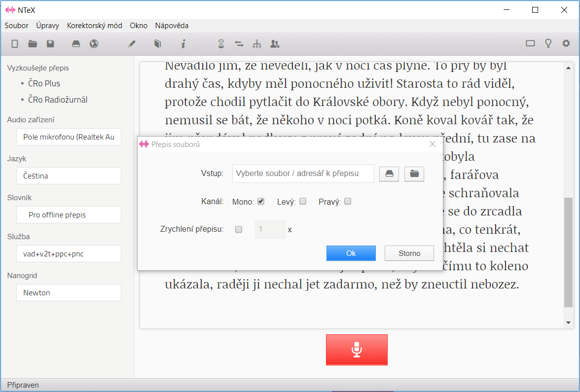Click the info 'i' icon

(183, 44)
